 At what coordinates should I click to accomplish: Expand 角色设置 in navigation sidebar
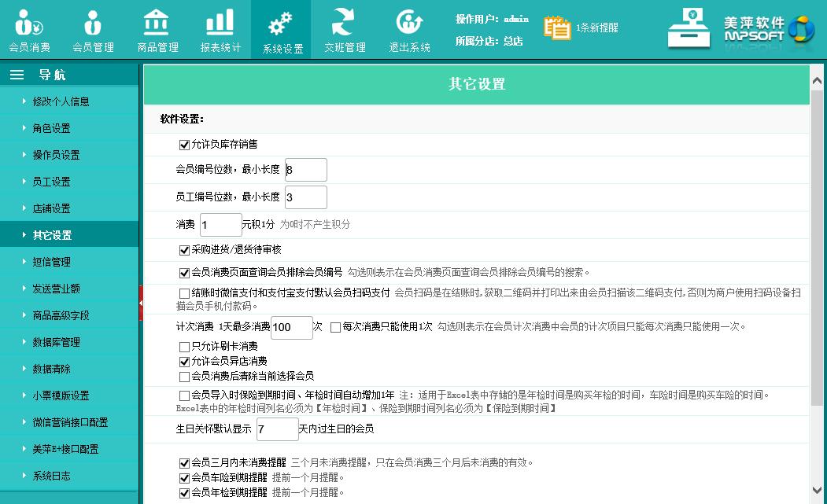51,128
